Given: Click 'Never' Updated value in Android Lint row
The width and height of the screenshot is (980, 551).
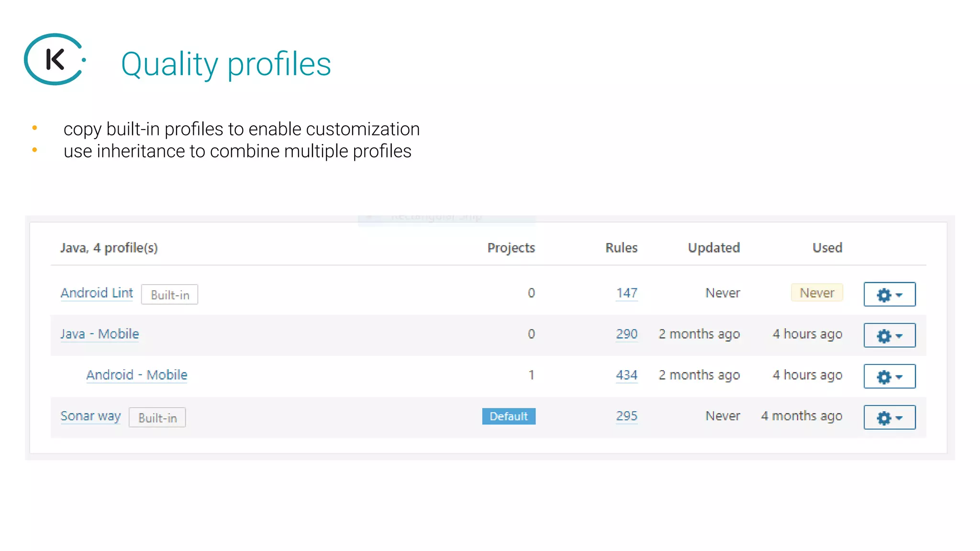Looking at the screenshot, I should [x=723, y=293].
